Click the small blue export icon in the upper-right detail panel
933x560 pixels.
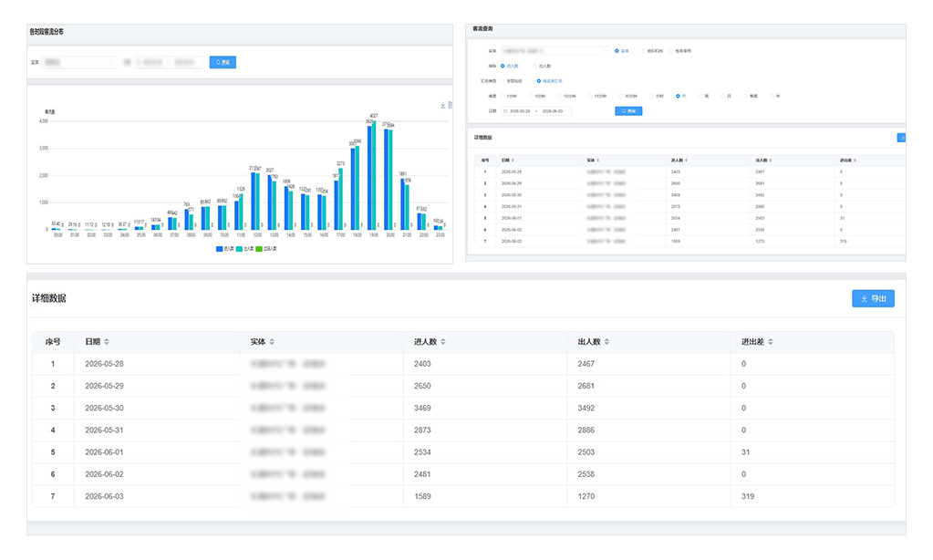901,138
